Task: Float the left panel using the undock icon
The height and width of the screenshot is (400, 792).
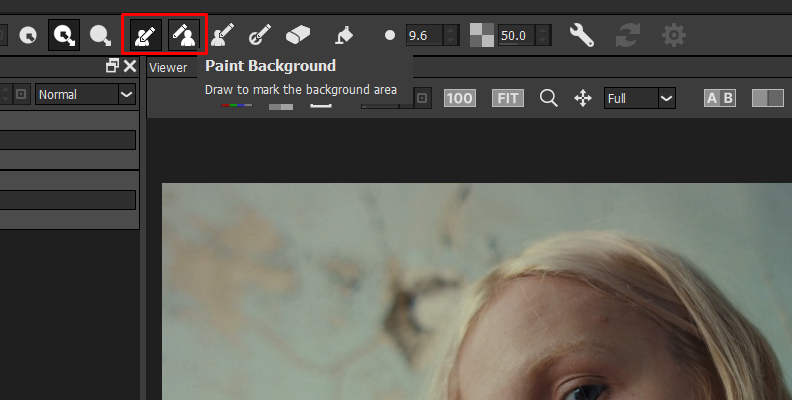Action: click(113, 66)
